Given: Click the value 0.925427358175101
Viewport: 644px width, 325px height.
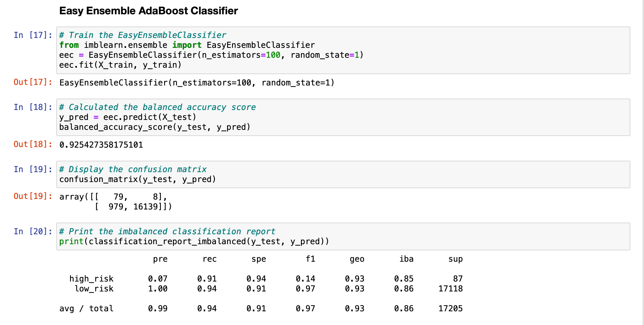Looking at the screenshot, I should (x=101, y=145).
